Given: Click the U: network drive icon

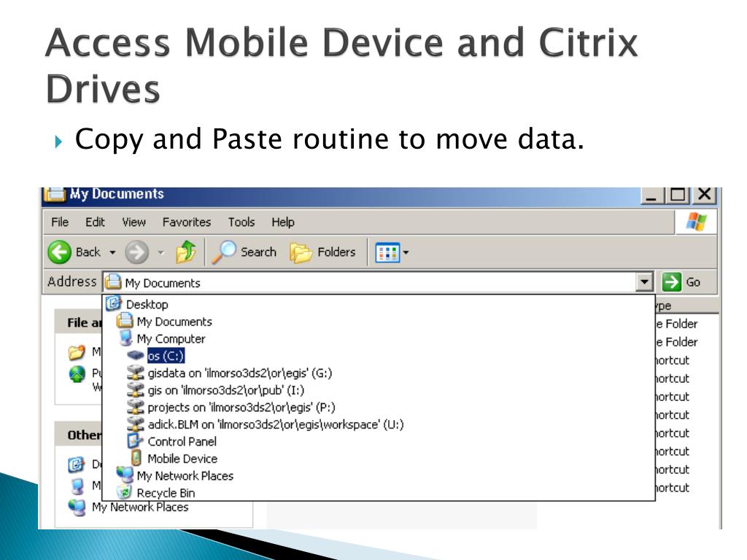Looking at the screenshot, I should pyautogui.click(x=136, y=424).
